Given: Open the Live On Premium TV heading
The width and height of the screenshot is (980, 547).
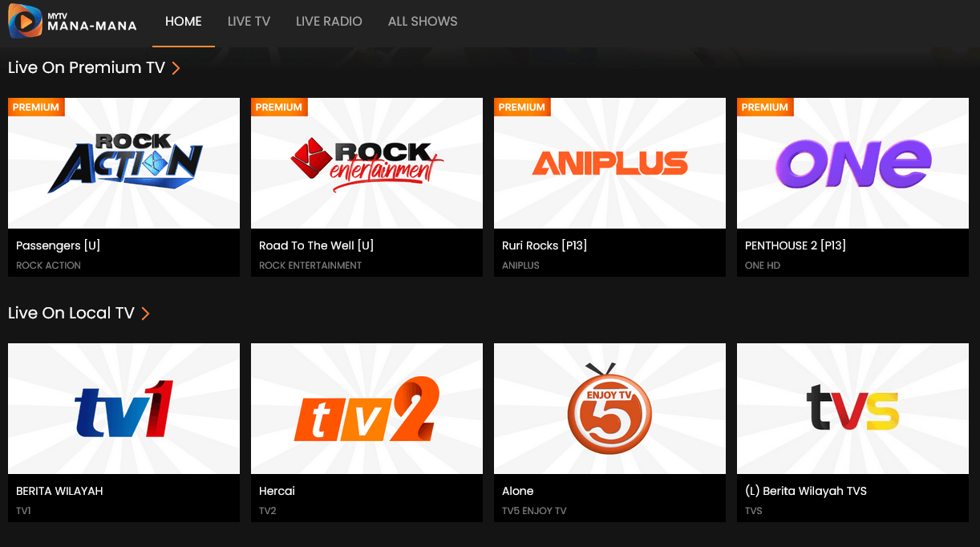Looking at the screenshot, I should pyautogui.click(x=87, y=68).
